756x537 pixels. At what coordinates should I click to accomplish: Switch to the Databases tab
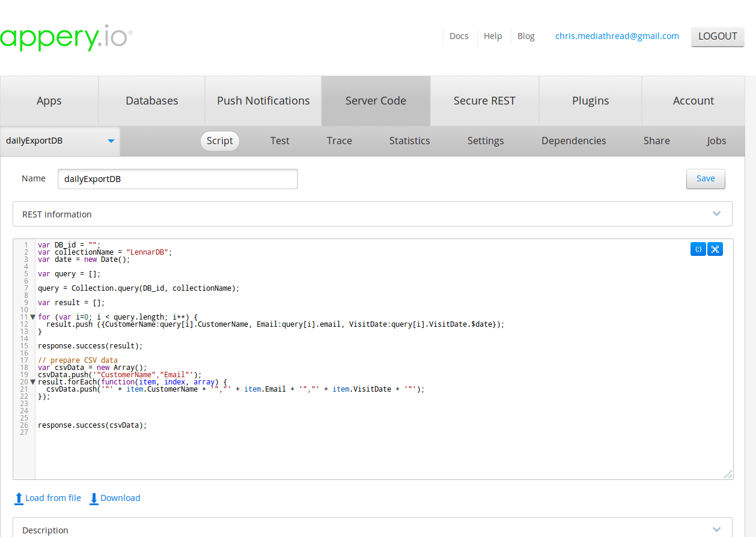[151, 101]
